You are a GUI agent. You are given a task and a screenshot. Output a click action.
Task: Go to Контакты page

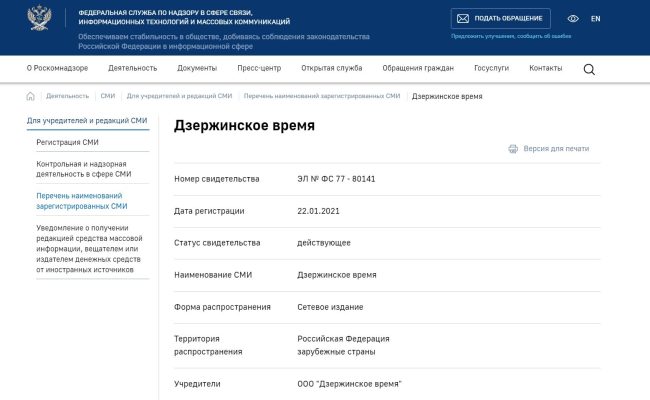[x=545, y=68]
